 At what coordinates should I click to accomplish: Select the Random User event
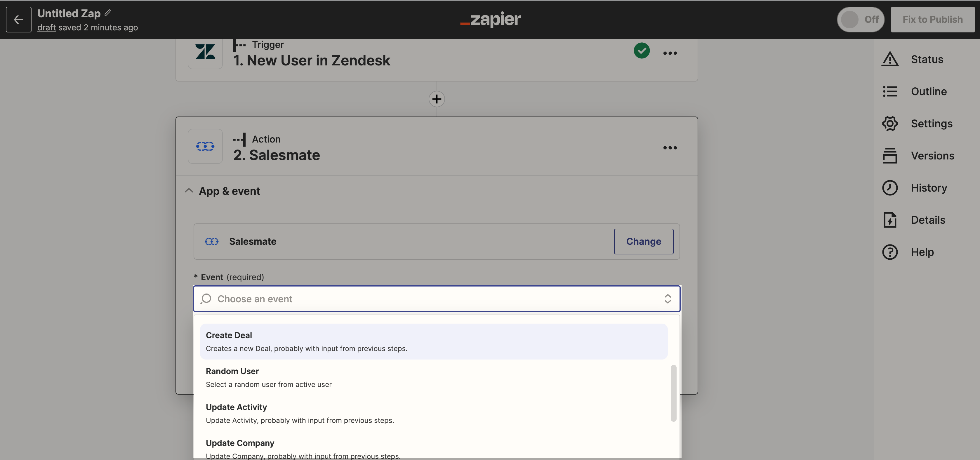[x=434, y=377]
